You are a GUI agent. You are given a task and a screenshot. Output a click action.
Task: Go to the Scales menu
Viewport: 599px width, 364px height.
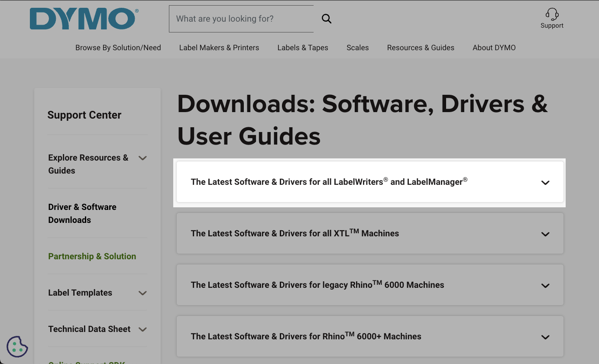[x=357, y=48]
